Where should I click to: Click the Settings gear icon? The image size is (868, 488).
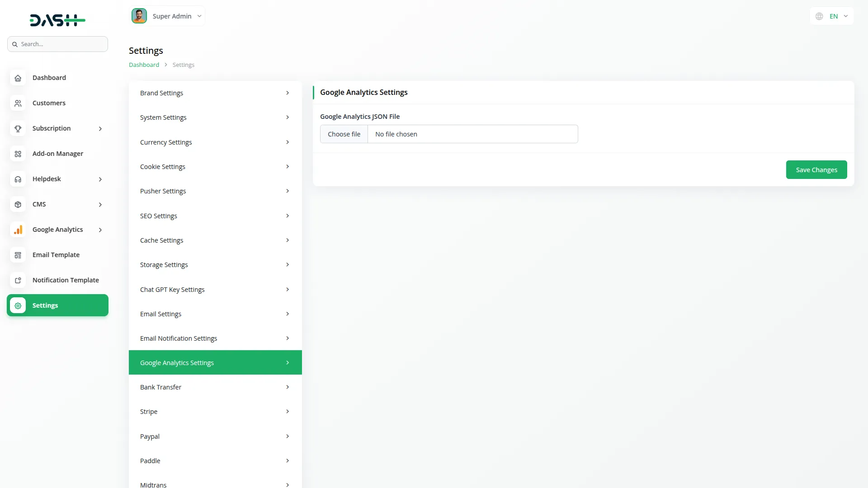click(18, 305)
